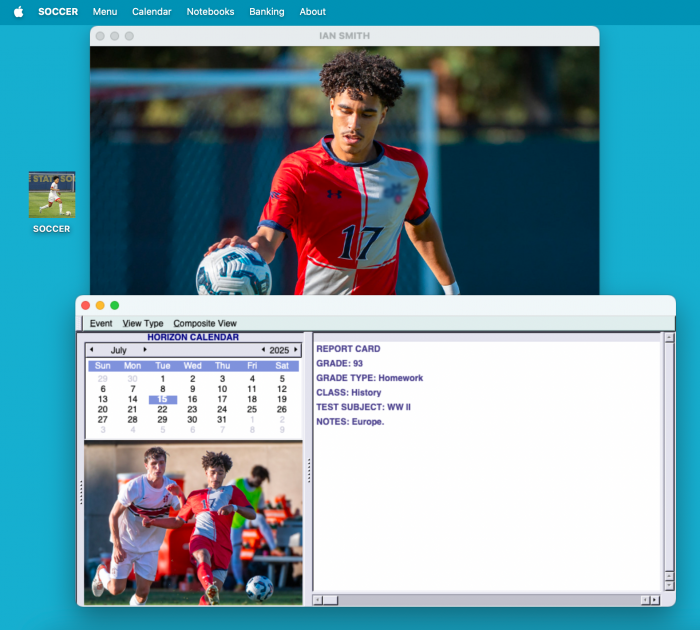Open the Event menu
The width and height of the screenshot is (700, 630).
(101, 323)
